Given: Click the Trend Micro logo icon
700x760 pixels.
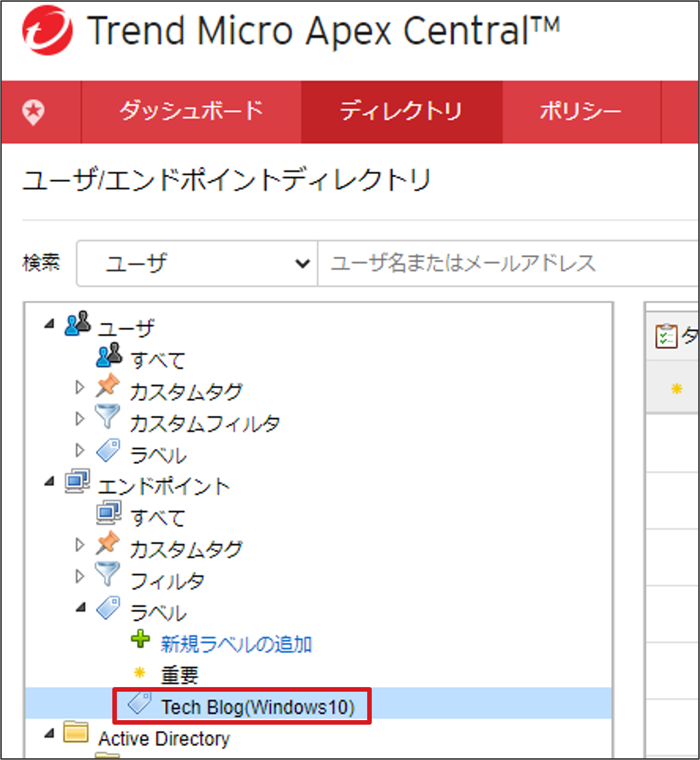Looking at the screenshot, I should [47, 31].
